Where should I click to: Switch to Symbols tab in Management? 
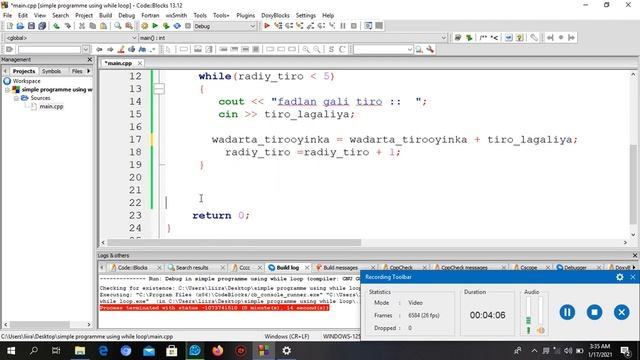click(x=51, y=71)
